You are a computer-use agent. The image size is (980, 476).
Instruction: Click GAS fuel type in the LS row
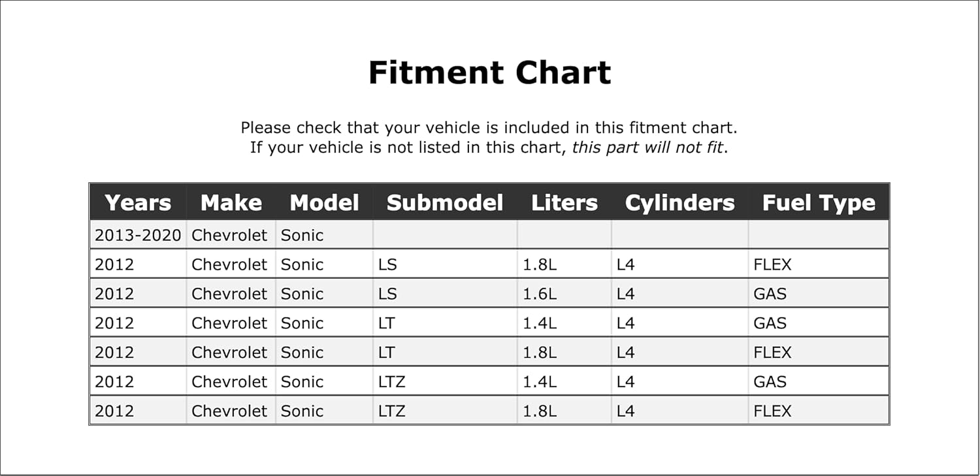[x=770, y=294]
